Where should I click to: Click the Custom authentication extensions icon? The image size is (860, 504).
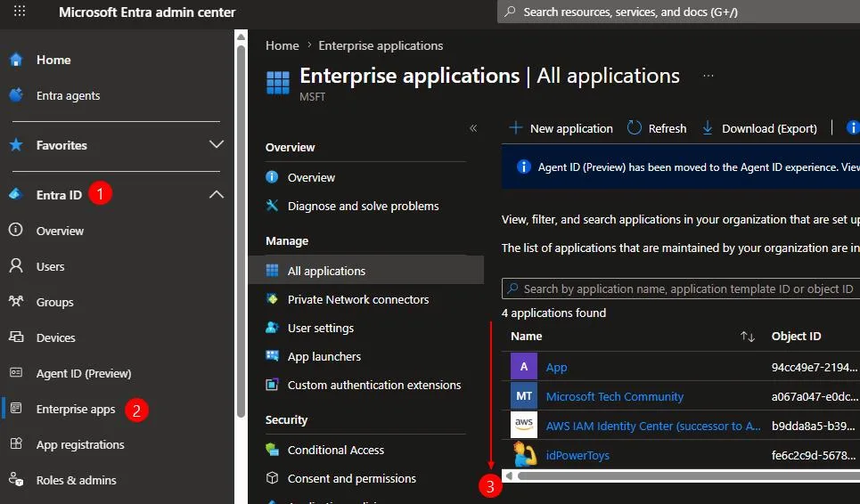(x=272, y=384)
